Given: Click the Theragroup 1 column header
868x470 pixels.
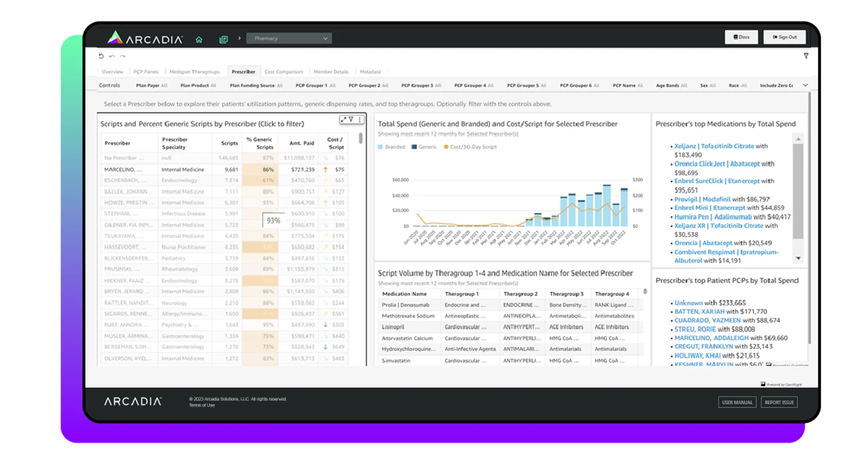Looking at the screenshot, I should 461,294.
